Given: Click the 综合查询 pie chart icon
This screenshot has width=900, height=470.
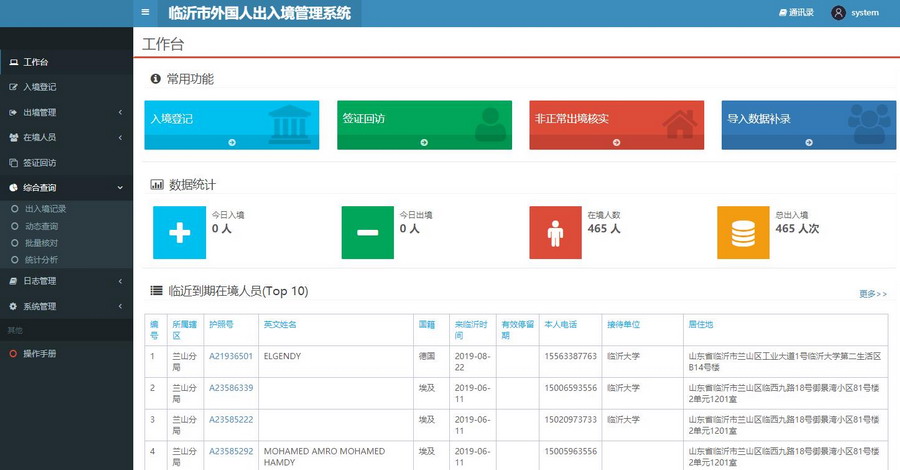Looking at the screenshot, I should click(13, 188).
